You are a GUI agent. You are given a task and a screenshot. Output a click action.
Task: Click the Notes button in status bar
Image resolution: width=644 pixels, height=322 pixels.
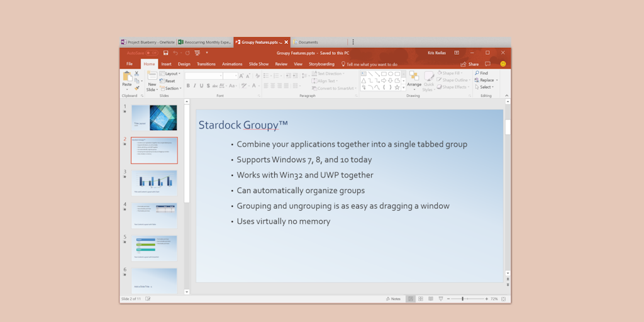[x=394, y=299]
